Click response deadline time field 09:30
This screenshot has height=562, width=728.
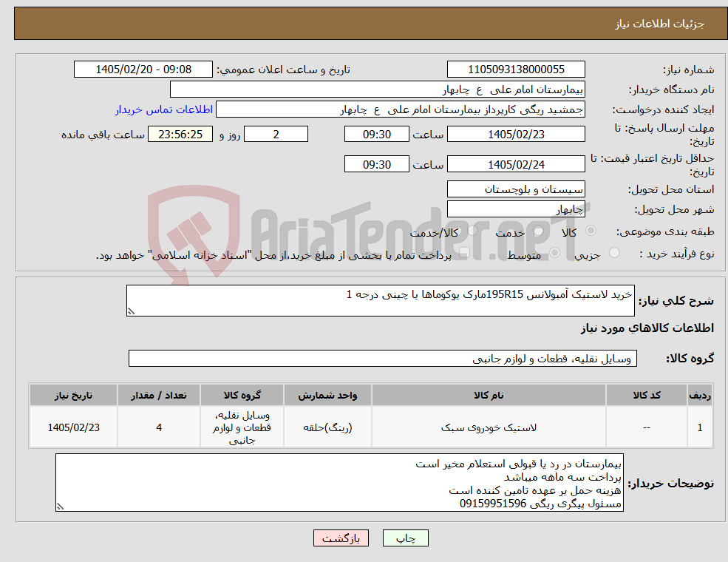(376, 135)
